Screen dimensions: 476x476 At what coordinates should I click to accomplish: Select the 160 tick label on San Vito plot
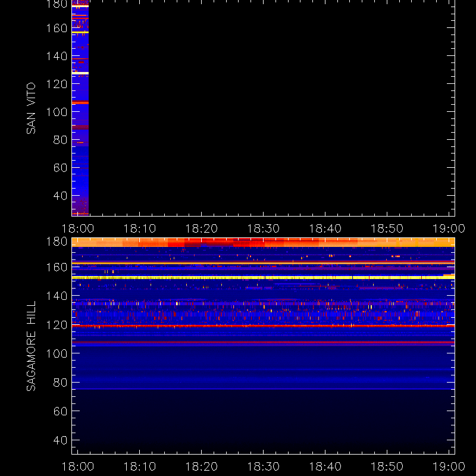(57, 28)
